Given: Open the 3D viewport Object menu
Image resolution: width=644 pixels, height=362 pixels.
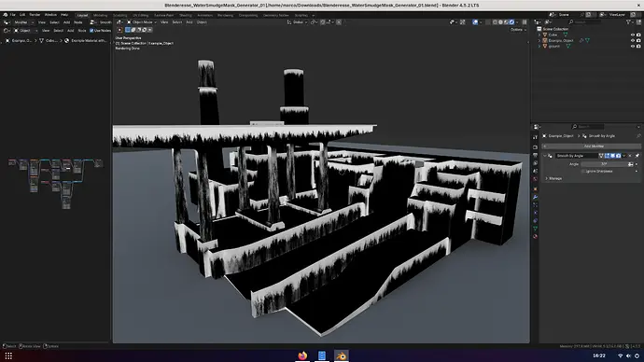Looking at the screenshot, I should pos(202,22).
